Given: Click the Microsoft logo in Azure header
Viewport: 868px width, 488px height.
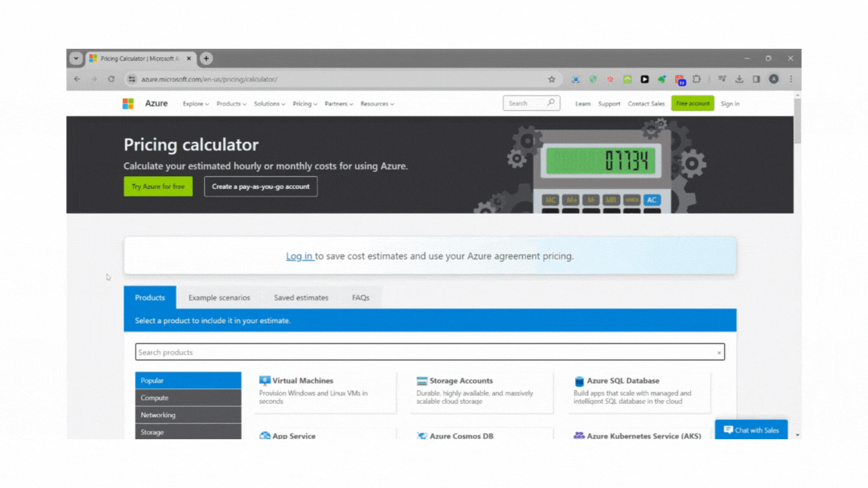Looking at the screenshot, I should point(128,103).
